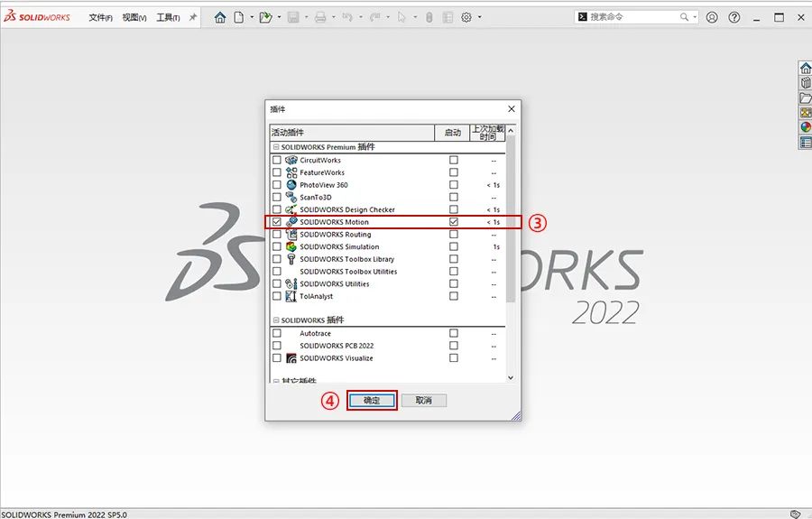Open SOLIDWORKS Resources task pane tab
812x519 pixels.
point(806,68)
